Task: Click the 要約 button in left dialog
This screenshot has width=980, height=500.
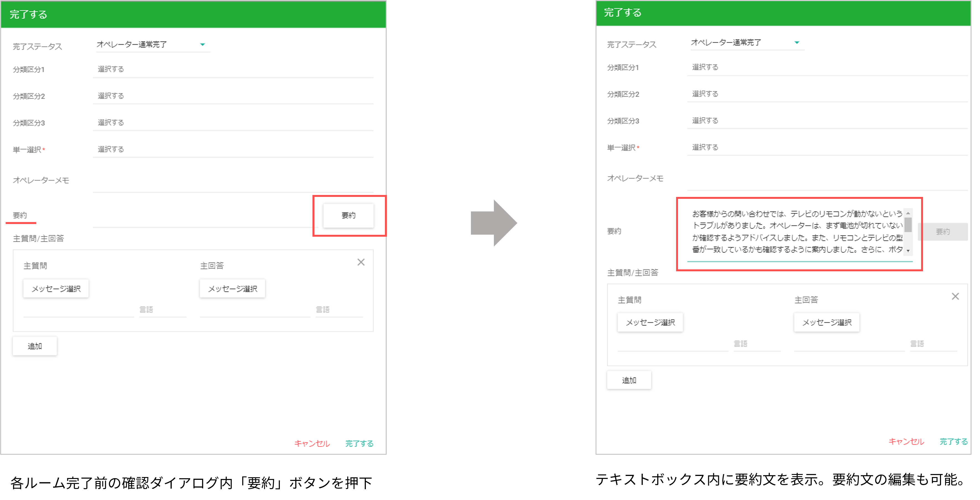Action: click(348, 215)
